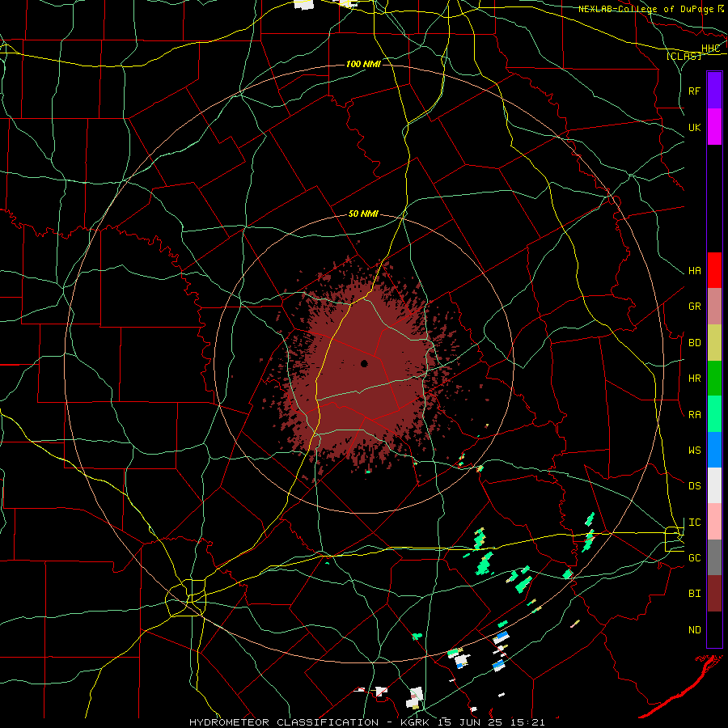Screen dimensions: 728x728
Task: Click the 'BD' legend label
Action: [x=694, y=342]
